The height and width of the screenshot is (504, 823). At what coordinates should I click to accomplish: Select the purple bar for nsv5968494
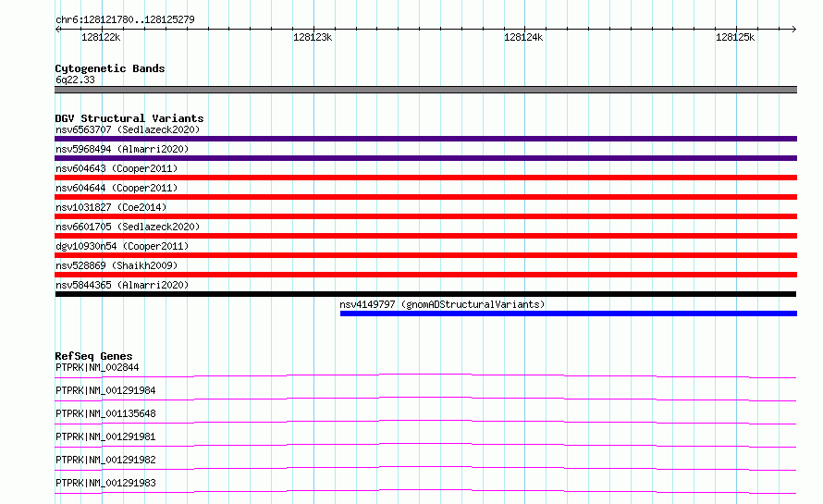(x=425, y=158)
